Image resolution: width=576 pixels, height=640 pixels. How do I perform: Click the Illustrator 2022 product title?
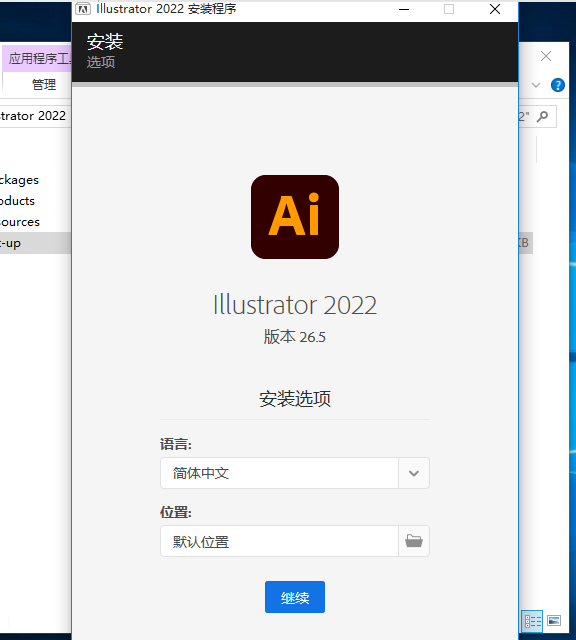pyautogui.click(x=295, y=304)
